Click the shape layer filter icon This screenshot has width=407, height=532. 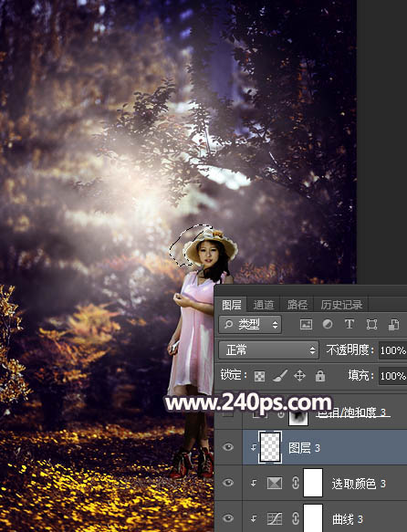click(x=371, y=325)
